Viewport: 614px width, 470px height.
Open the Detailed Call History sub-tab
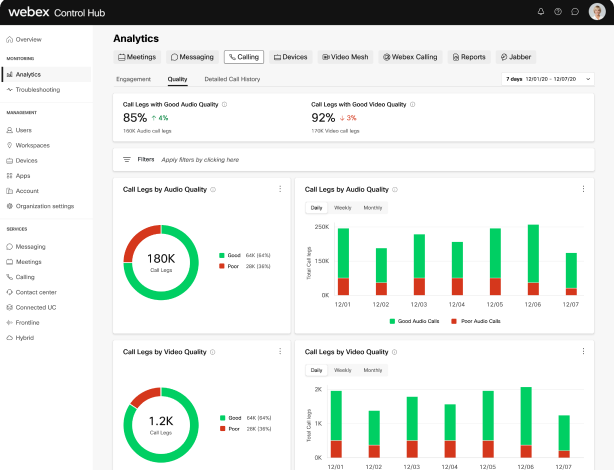coord(232,79)
